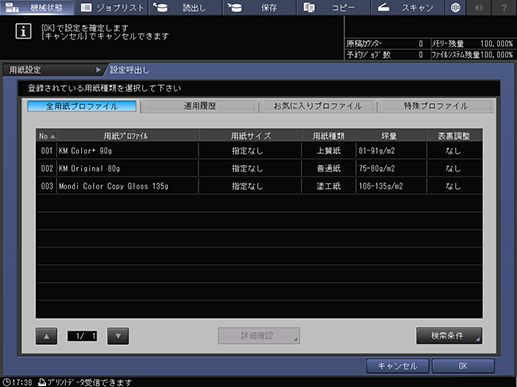Select profile KM Original 80g
Screen dimensions: 517x387
click(259, 168)
